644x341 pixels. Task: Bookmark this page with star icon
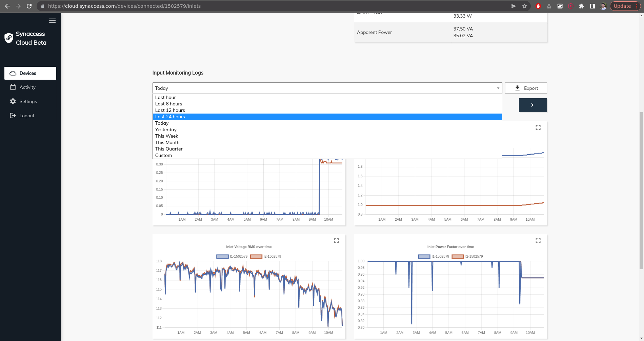pos(525,6)
